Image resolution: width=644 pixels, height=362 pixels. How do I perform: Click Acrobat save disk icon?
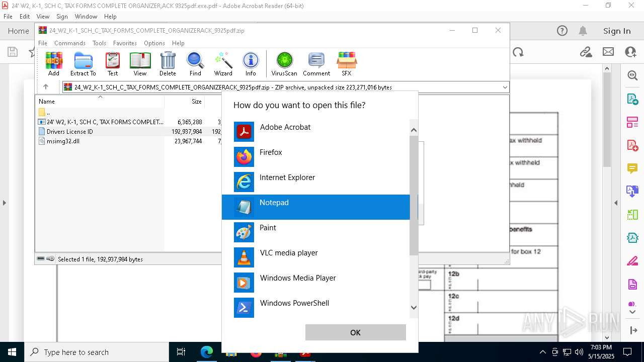tap(13, 52)
